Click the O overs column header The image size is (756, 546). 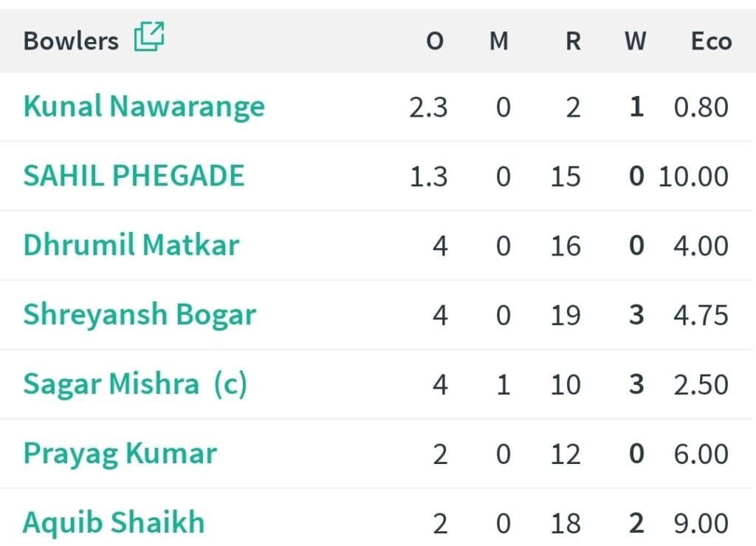435,41
